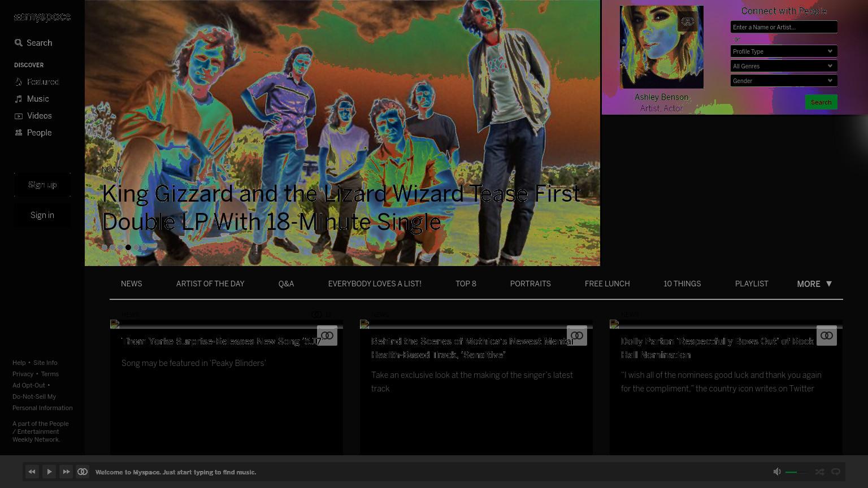Click Ashley Benson's profile photo
The height and width of the screenshot is (488, 868).
[x=662, y=47]
